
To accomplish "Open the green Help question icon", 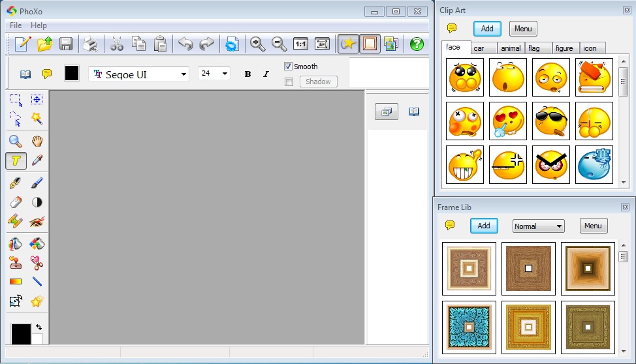I will tap(417, 44).
